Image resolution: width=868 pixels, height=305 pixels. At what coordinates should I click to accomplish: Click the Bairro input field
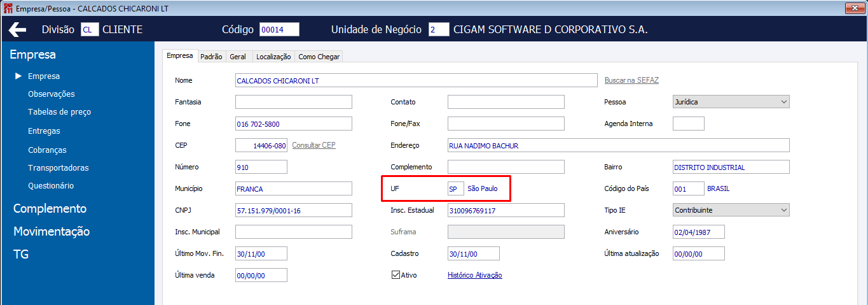tap(731, 167)
